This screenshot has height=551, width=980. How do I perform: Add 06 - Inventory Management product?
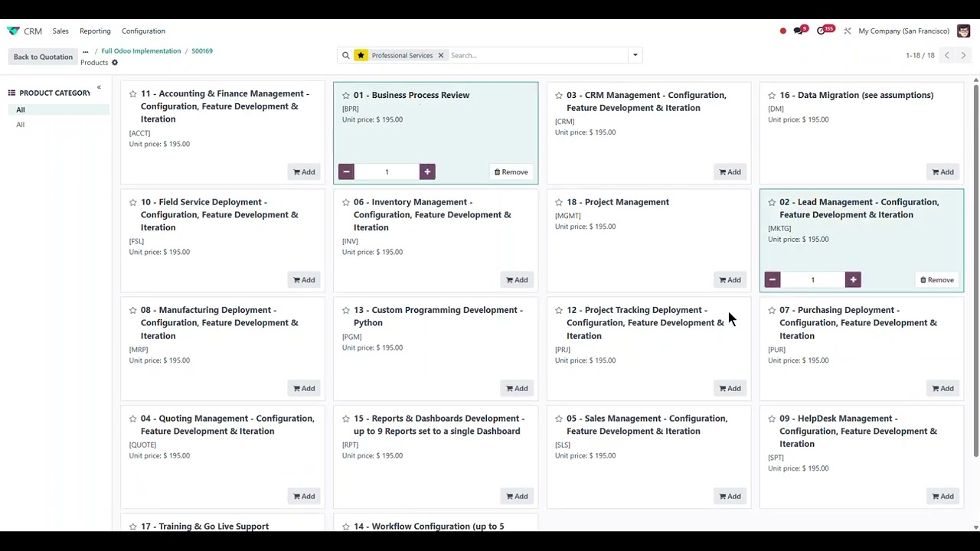pos(517,280)
